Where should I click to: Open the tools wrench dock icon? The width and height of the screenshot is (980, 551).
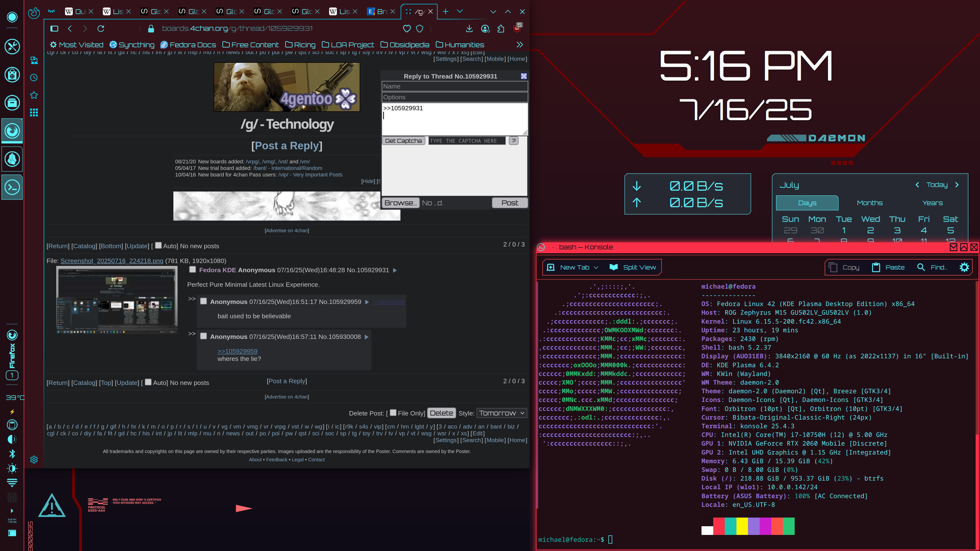pyautogui.click(x=12, y=46)
